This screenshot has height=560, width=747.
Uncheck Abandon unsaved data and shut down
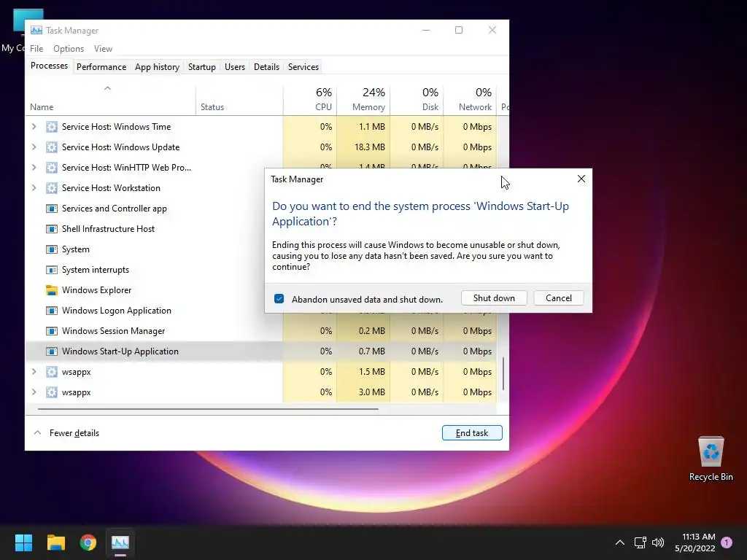tap(279, 298)
